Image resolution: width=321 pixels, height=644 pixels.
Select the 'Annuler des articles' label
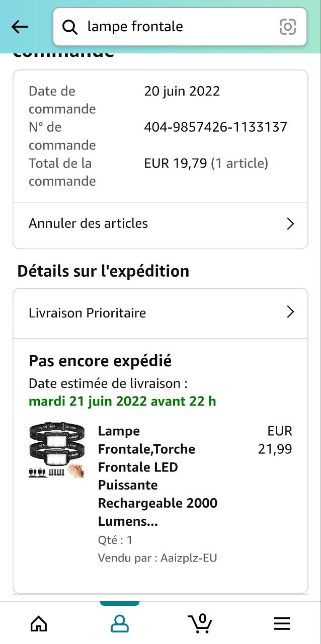[x=89, y=223]
